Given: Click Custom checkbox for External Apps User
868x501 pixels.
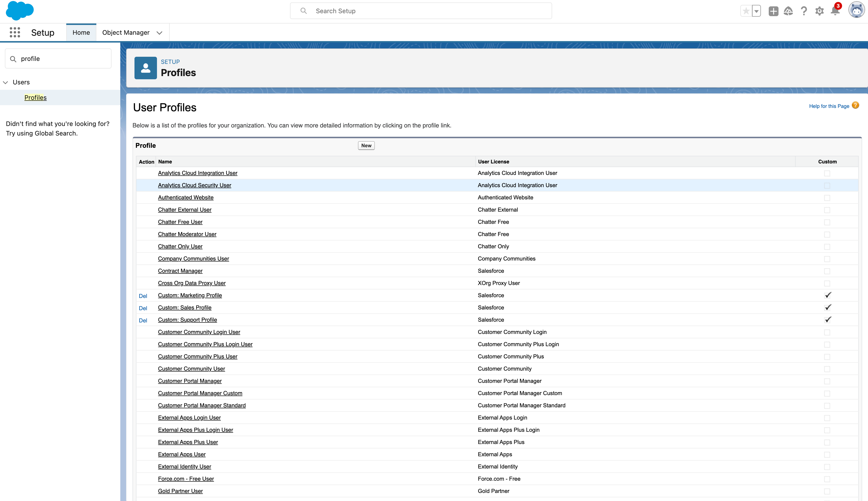Looking at the screenshot, I should (x=827, y=455).
